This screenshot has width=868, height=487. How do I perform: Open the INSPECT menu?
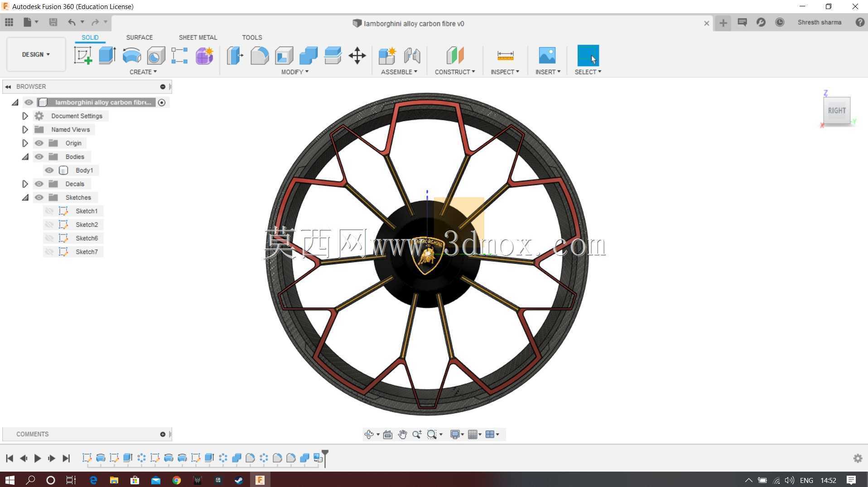pos(505,72)
